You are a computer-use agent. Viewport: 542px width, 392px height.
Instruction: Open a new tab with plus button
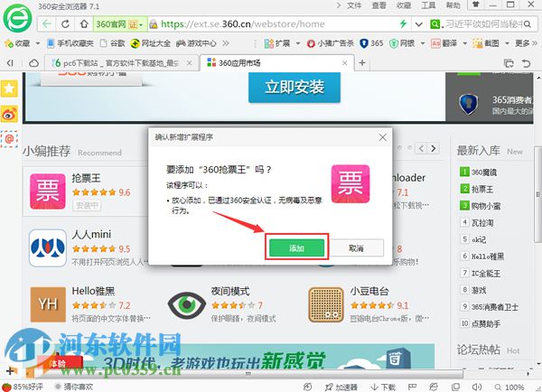(362, 62)
